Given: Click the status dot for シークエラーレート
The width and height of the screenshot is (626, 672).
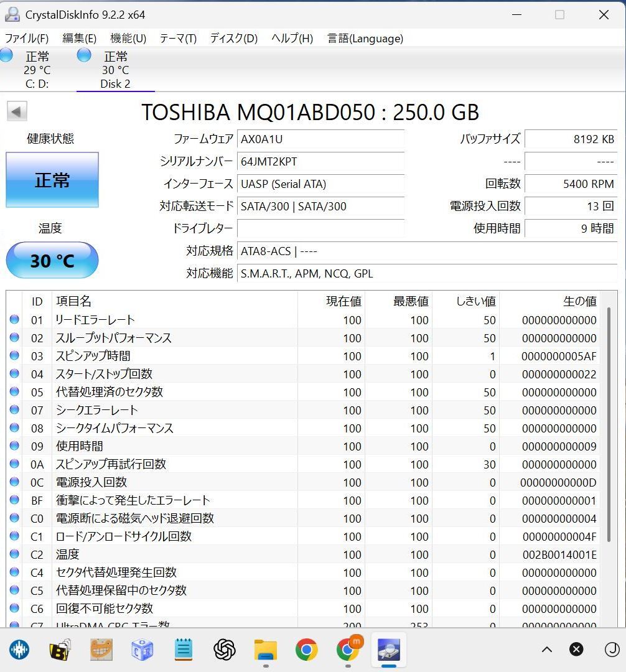Looking at the screenshot, I should [x=14, y=409].
